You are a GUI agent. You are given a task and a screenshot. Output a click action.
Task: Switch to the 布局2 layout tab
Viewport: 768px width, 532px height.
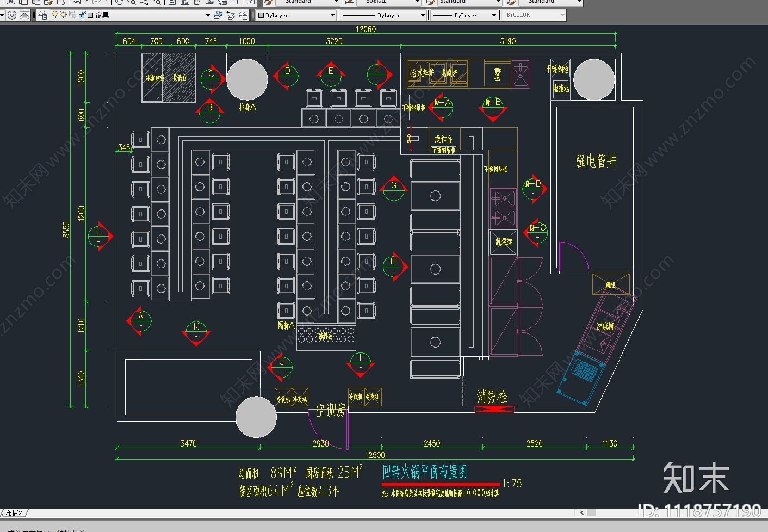[x=14, y=513]
